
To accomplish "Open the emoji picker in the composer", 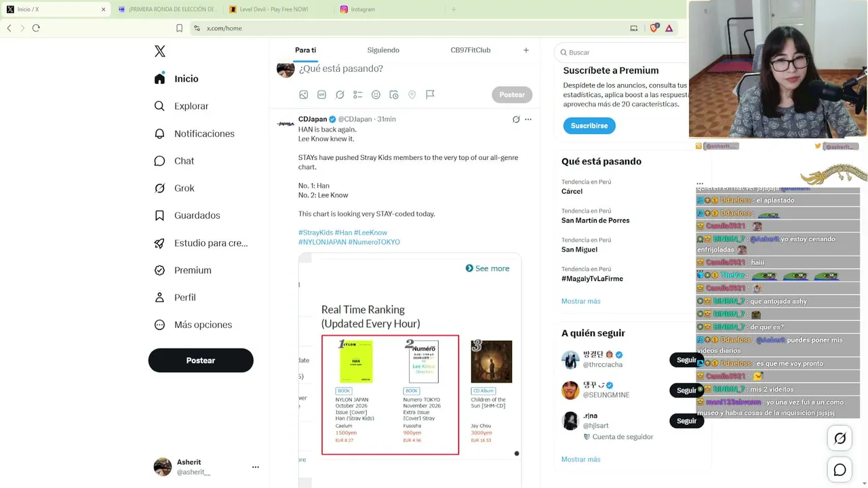I will point(376,95).
